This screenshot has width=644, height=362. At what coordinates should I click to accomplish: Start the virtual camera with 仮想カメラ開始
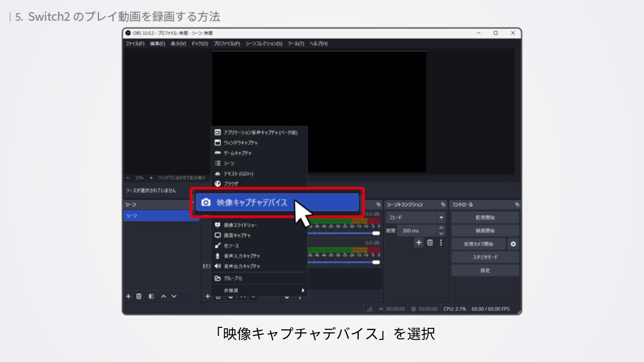478,244
